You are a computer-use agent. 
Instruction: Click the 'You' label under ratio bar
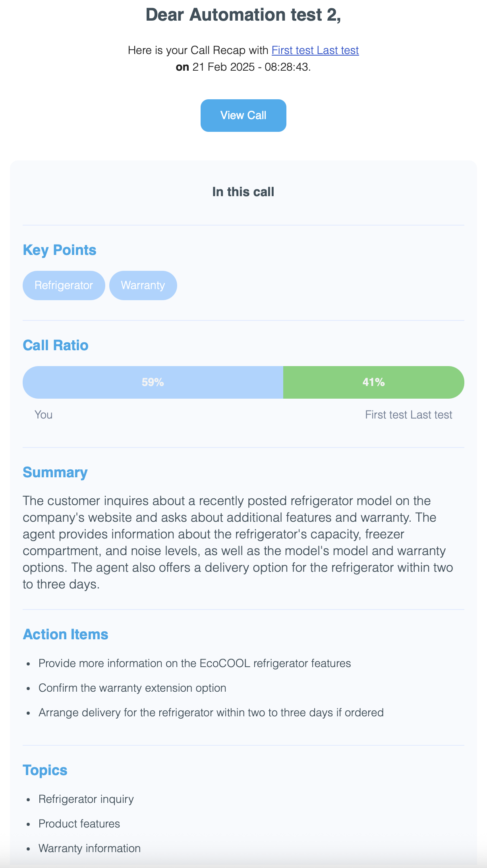click(43, 415)
